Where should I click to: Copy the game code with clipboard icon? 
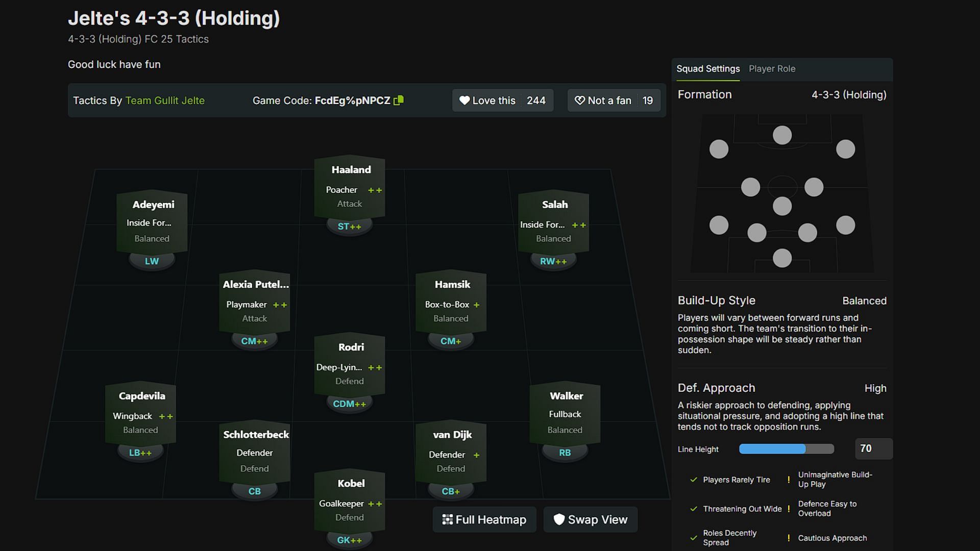click(399, 101)
